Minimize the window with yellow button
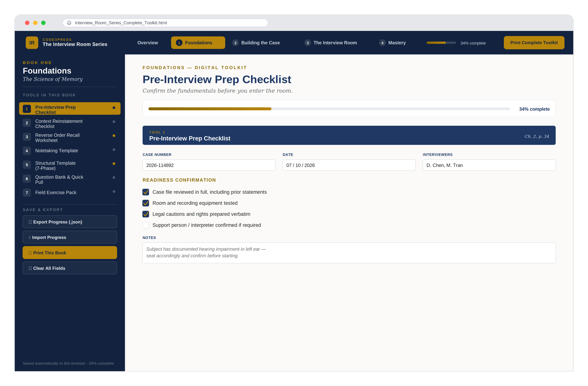588x386 pixels. pos(35,23)
